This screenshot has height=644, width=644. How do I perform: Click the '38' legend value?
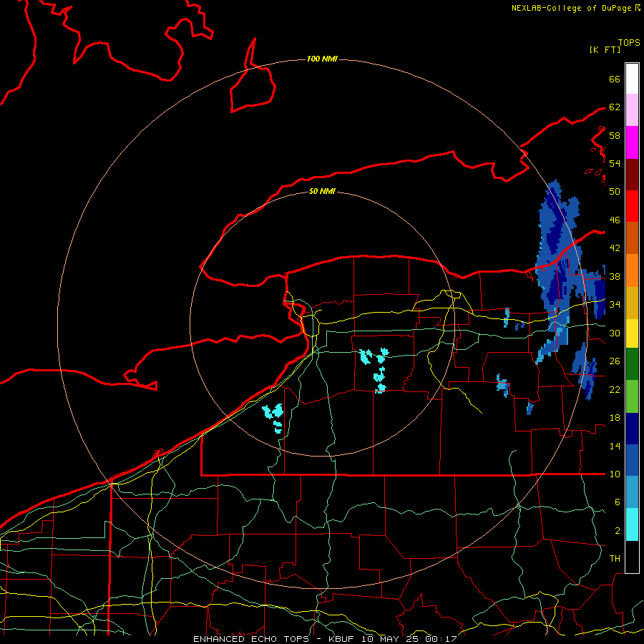[615, 276]
